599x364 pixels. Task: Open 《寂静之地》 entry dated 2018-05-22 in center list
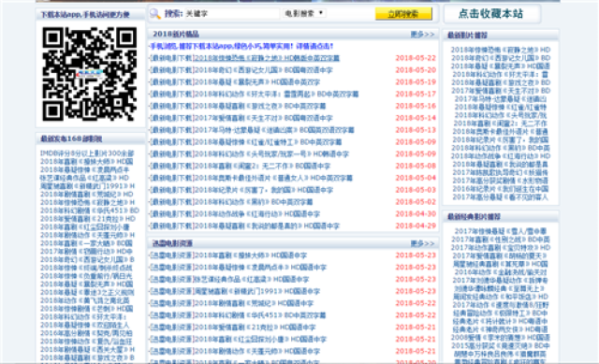click(267, 58)
